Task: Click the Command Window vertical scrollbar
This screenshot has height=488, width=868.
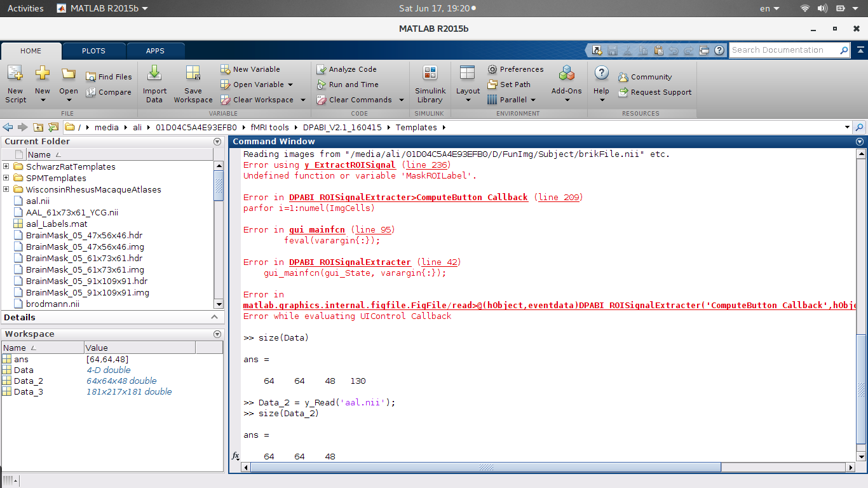Action: (861, 389)
